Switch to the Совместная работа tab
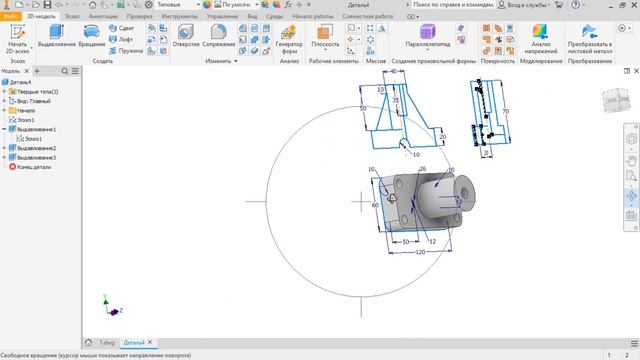The image size is (640, 360). point(368,16)
